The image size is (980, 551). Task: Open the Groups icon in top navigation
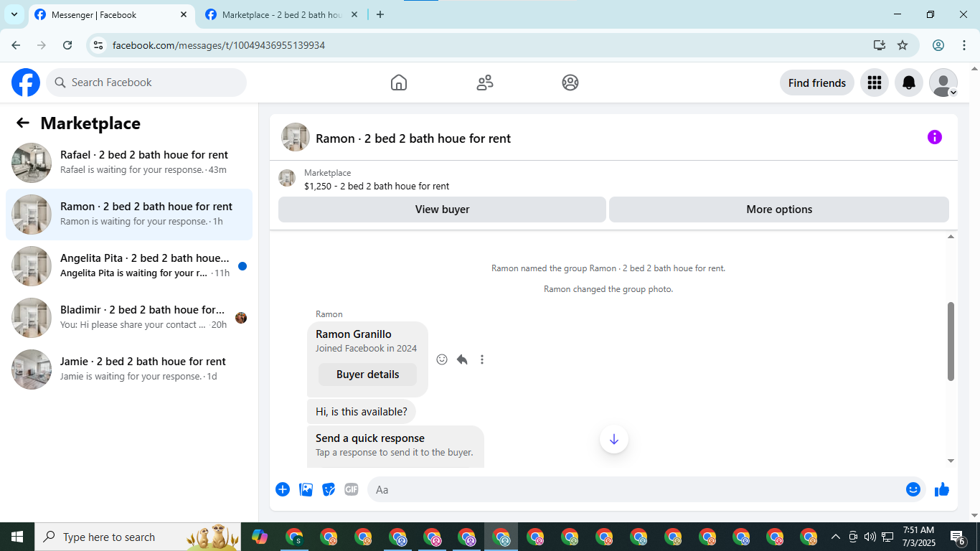(x=570, y=83)
